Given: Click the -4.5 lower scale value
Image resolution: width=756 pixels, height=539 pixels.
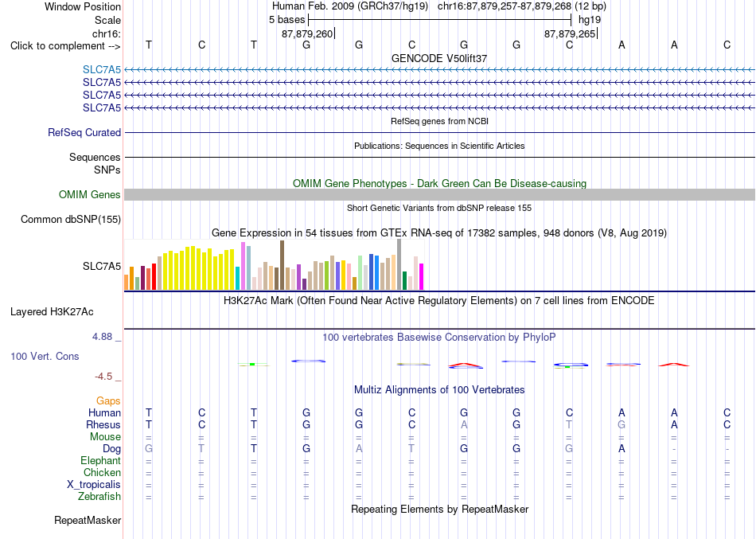Looking at the screenshot, I should 103,377.
